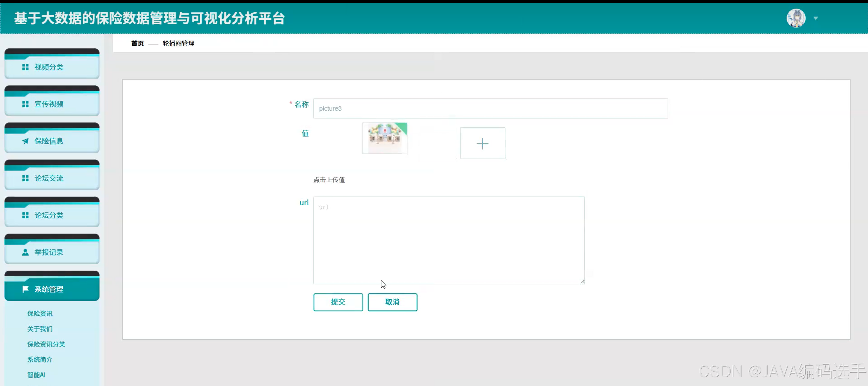The image size is (868, 386).
Task: Click the 取消 cancel button
Action: tap(392, 302)
